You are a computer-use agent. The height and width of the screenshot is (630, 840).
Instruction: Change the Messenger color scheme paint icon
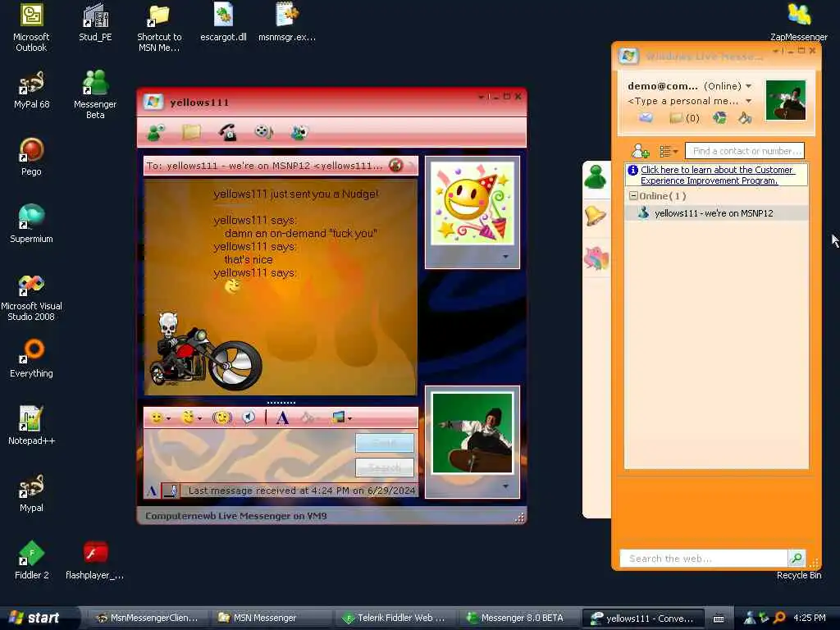tap(745, 118)
